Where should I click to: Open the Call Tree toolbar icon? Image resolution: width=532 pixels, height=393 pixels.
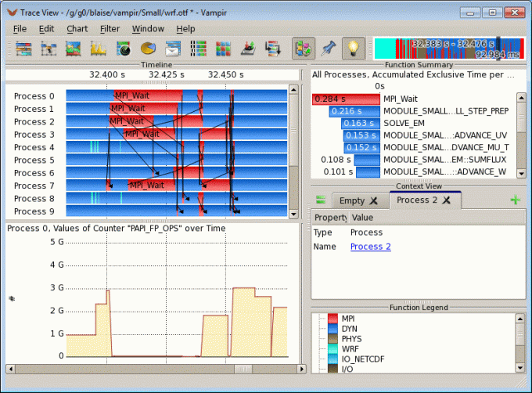tap(273, 49)
